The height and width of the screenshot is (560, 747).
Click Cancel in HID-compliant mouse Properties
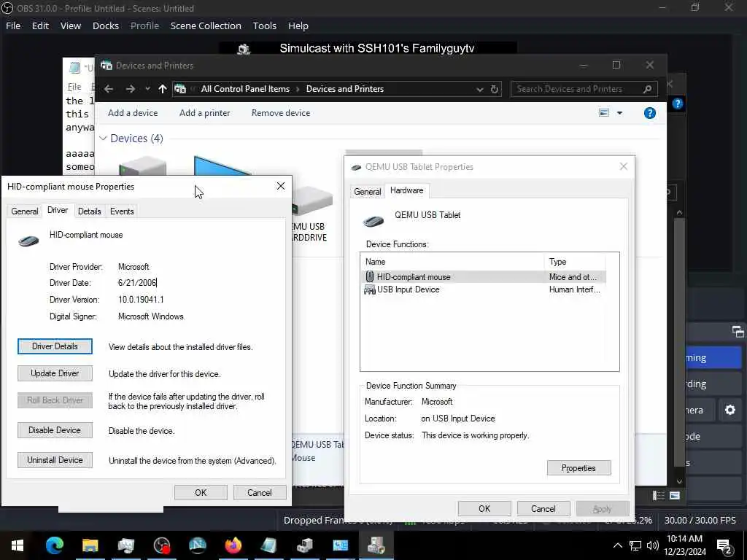click(x=259, y=492)
